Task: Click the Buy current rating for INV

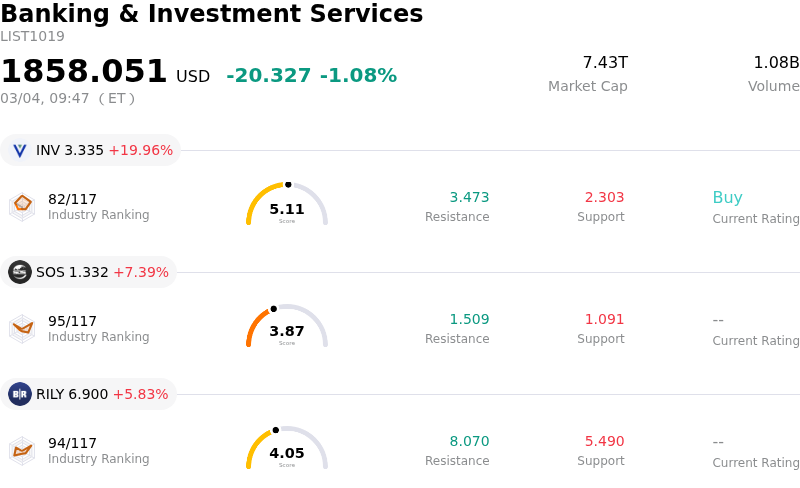Action: tap(727, 198)
